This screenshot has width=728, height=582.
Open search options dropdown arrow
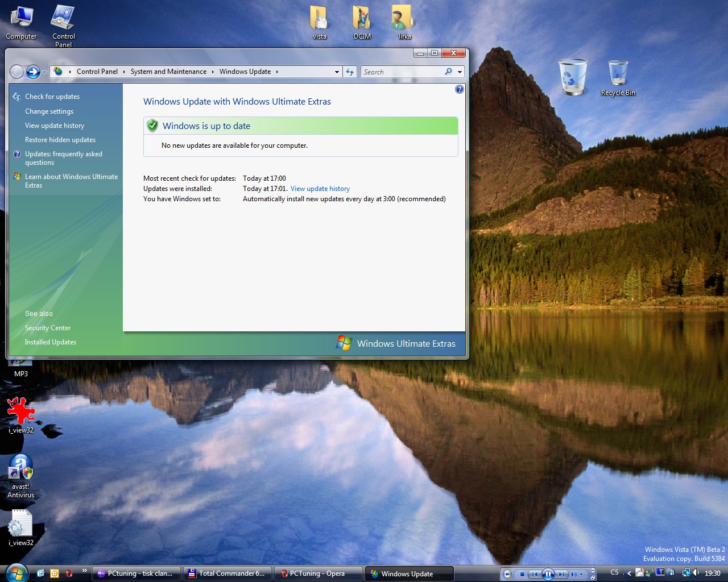460,72
